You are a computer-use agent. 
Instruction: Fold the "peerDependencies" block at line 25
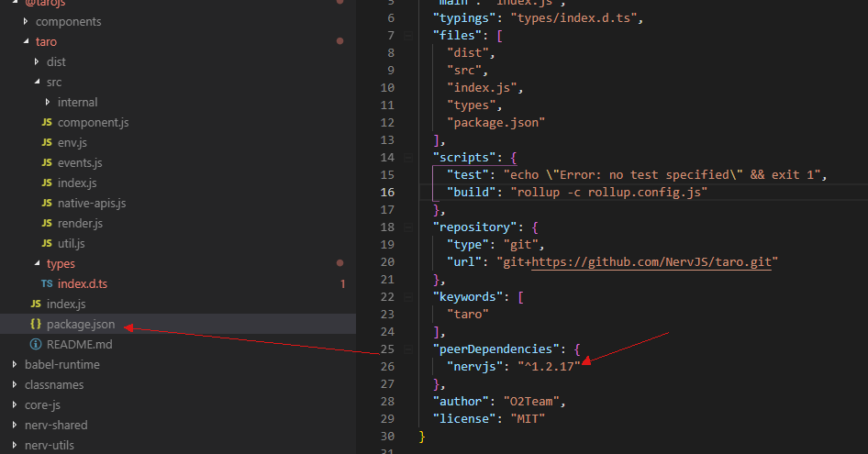[408, 349]
